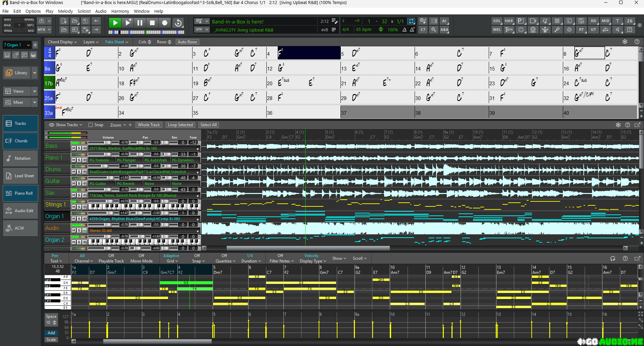The image size is (644, 346).
Task: Pause the song with the Pause button
Action: point(140,23)
